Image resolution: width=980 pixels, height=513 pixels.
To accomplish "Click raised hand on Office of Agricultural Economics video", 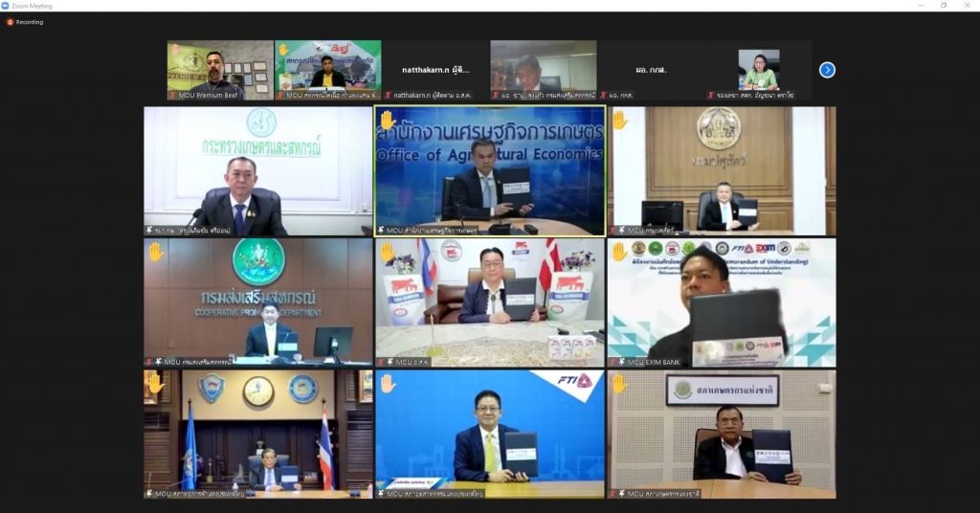I will pos(387,120).
